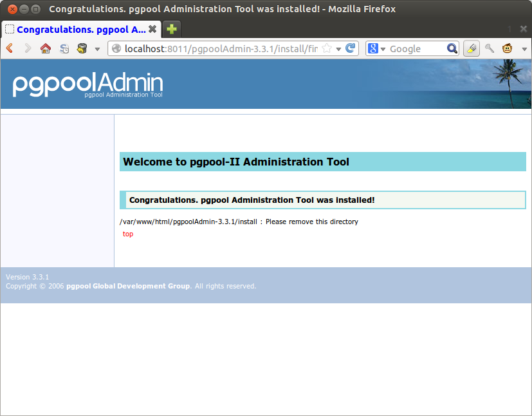The image size is (532, 416).
Task: Open a new tab with plus button
Action: point(172,29)
